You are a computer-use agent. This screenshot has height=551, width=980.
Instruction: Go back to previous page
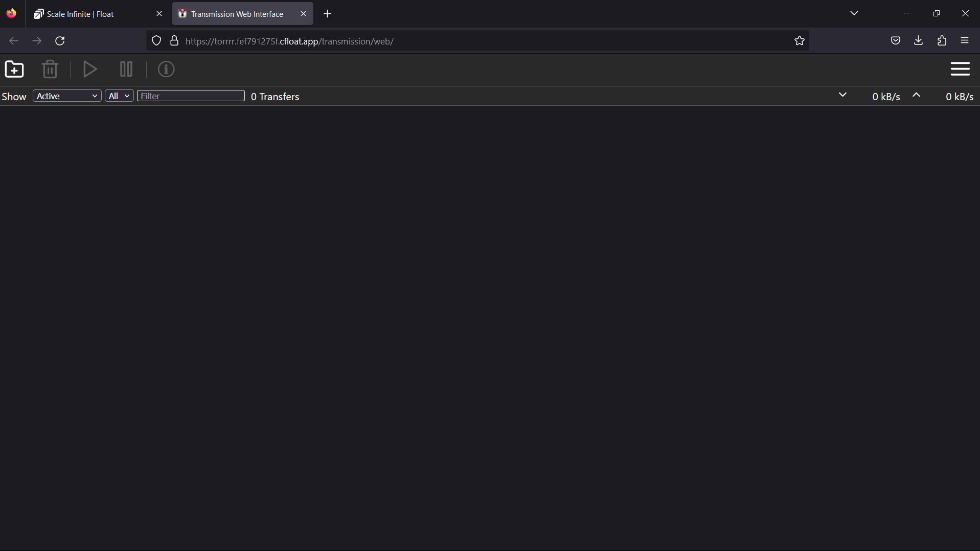click(x=14, y=41)
